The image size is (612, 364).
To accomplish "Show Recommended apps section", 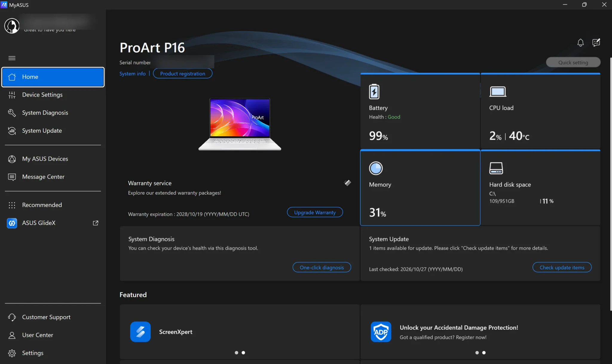I will point(53,205).
